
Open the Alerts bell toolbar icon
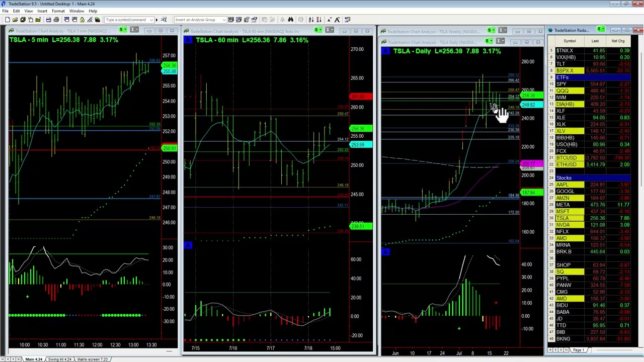coord(283,20)
